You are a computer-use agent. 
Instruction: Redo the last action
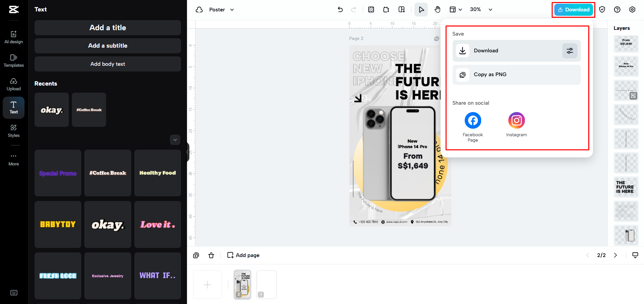(x=354, y=10)
